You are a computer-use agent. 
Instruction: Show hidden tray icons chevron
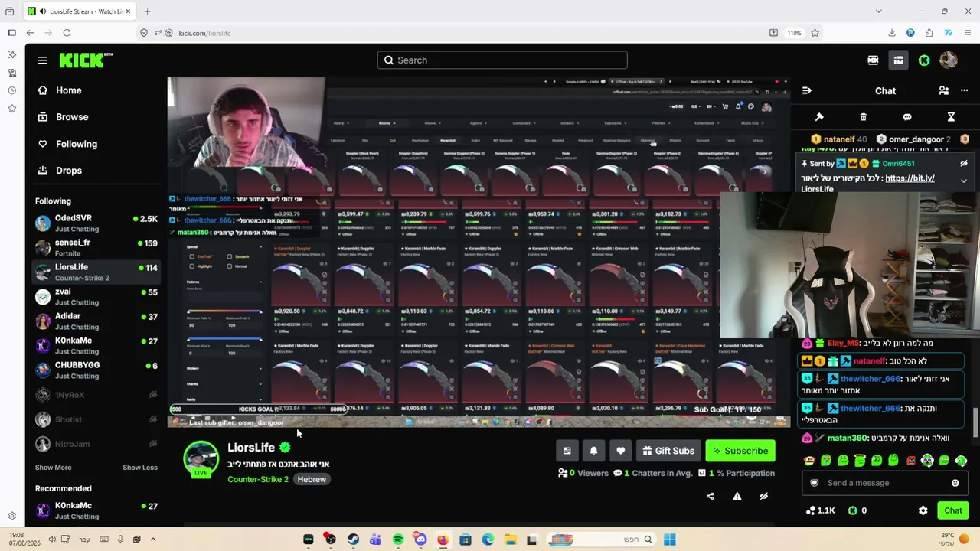click(x=152, y=540)
